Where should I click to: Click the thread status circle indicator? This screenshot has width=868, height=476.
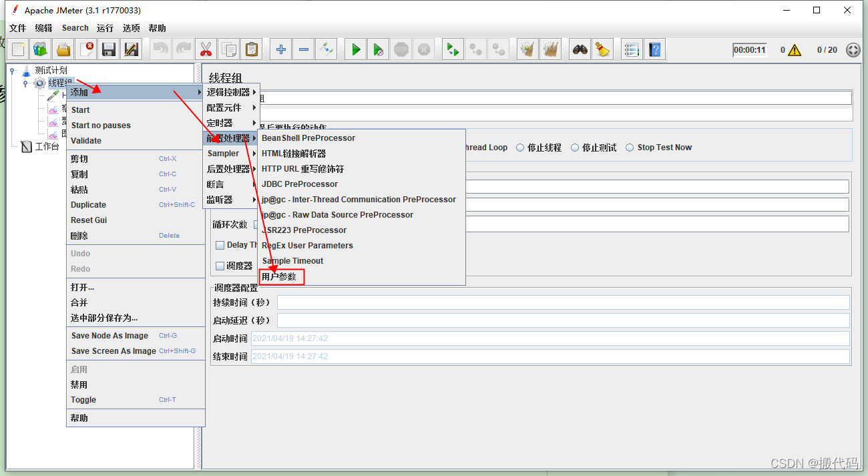[x=853, y=50]
